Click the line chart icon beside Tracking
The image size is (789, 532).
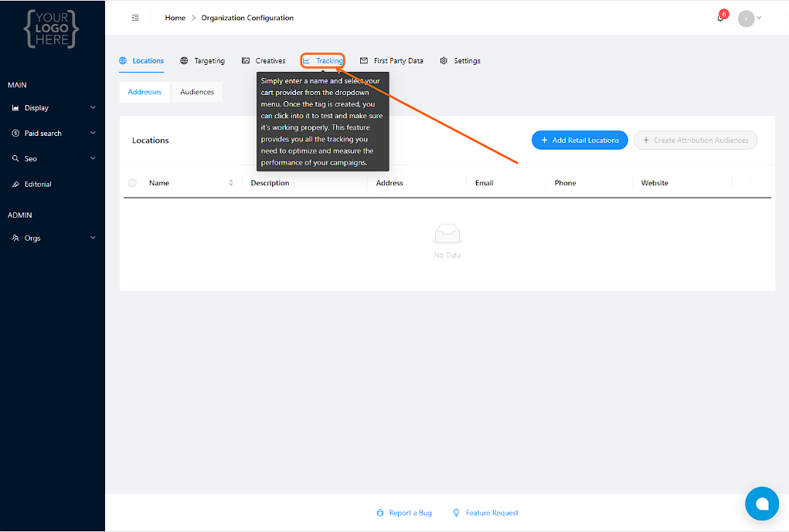pyautogui.click(x=306, y=61)
